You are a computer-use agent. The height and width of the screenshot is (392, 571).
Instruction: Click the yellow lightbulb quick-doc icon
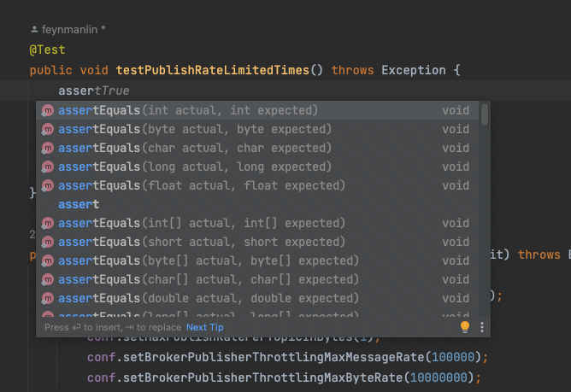[x=465, y=327]
